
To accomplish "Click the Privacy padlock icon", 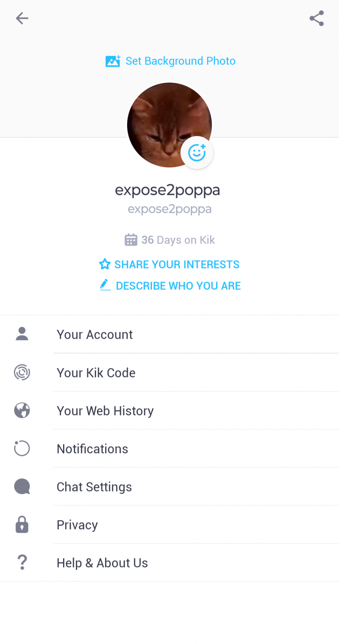I will pos(22,525).
